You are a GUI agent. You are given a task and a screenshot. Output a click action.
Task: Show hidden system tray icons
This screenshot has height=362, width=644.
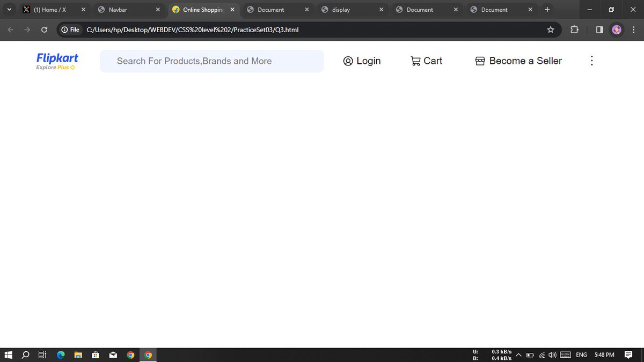point(518,355)
